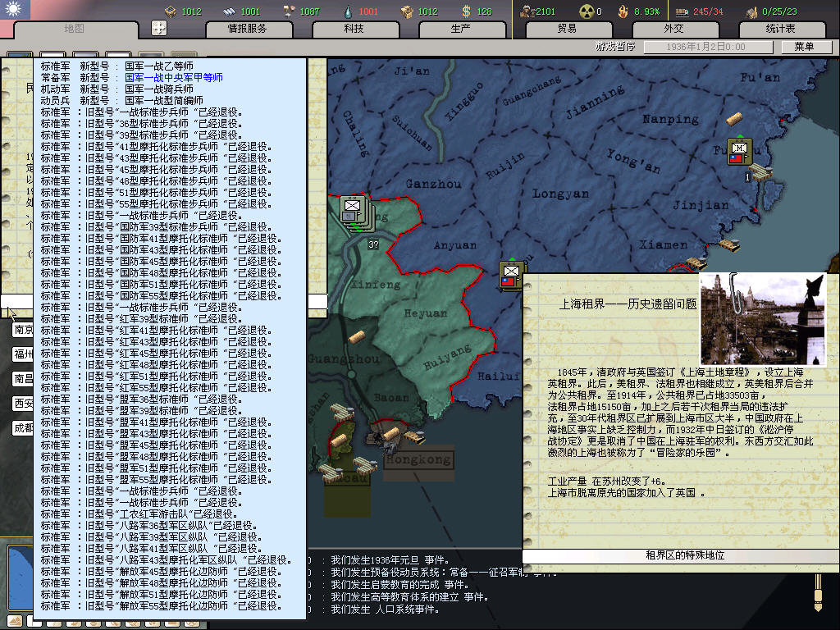Open the 统计表 statistics tab
This screenshot has width=840, height=630.
780,29
